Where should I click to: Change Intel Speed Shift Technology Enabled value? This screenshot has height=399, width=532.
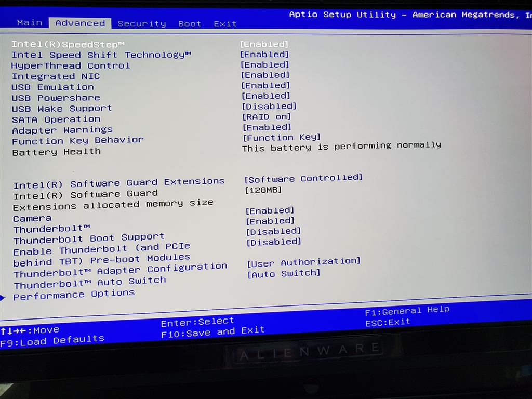coord(264,54)
